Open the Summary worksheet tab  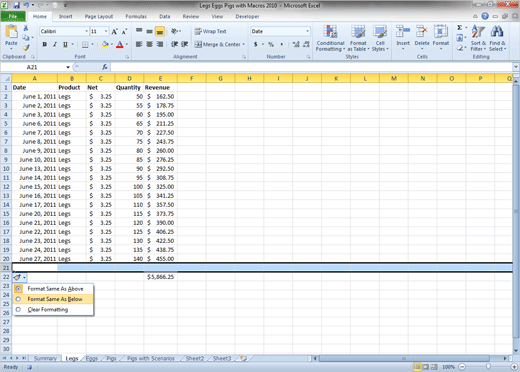click(x=45, y=358)
